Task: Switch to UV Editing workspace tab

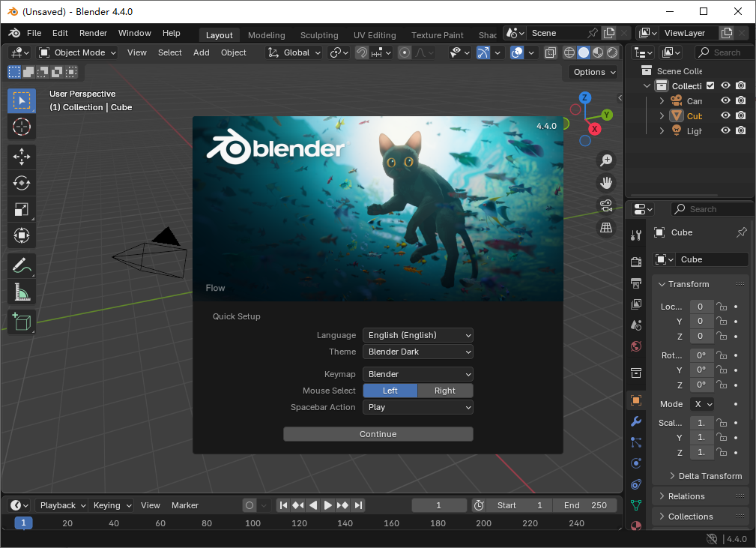Action: tap(375, 35)
